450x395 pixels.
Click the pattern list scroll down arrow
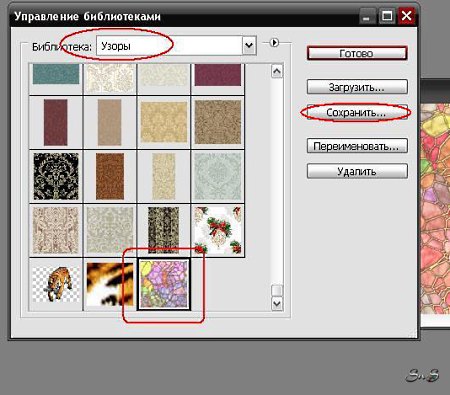pos(277,304)
